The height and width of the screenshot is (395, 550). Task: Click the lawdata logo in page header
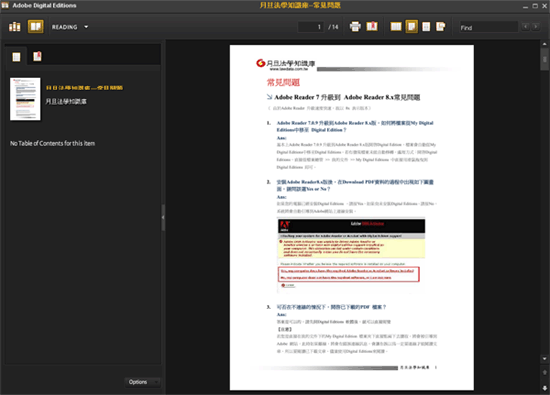(x=286, y=64)
